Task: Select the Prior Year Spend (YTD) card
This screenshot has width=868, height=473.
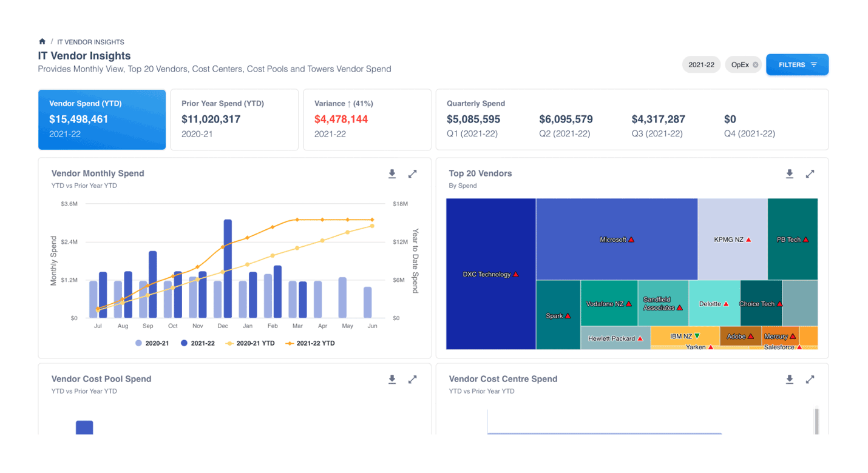Action: [234, 119]
